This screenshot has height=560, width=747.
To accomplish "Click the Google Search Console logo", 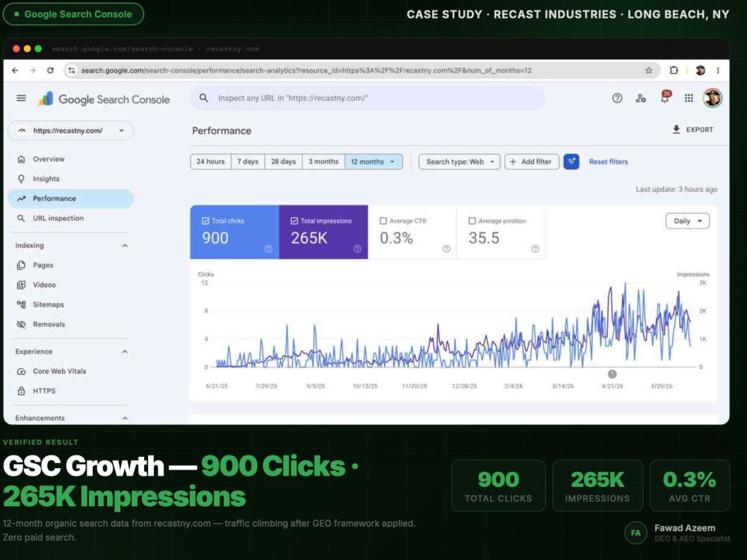I will 104,99.
